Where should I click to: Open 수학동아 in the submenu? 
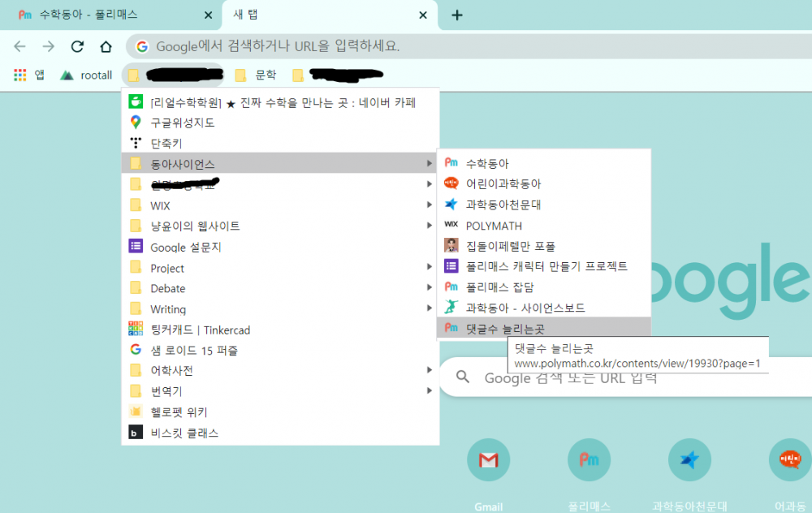tap(544, 164)
